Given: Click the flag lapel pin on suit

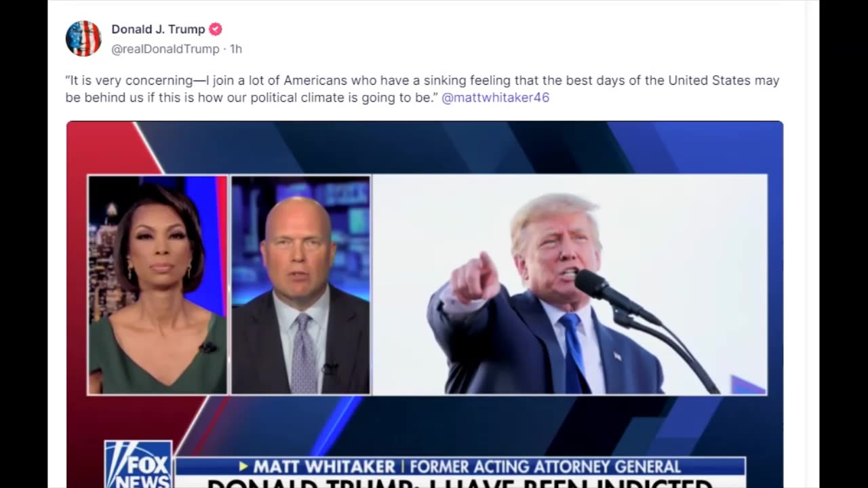Looking at the screenshot, I should click(616, 356).
